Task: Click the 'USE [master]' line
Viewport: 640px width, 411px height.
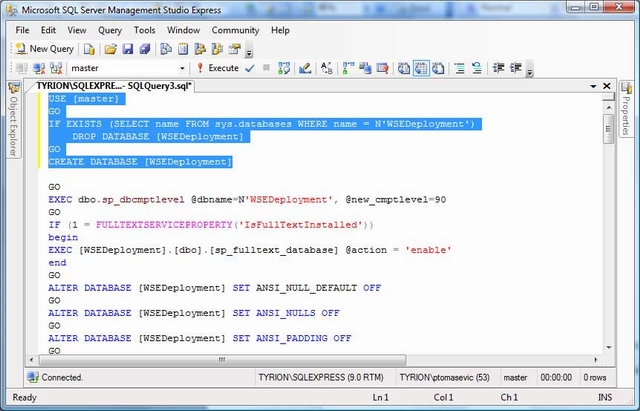Action: [83, 99]
